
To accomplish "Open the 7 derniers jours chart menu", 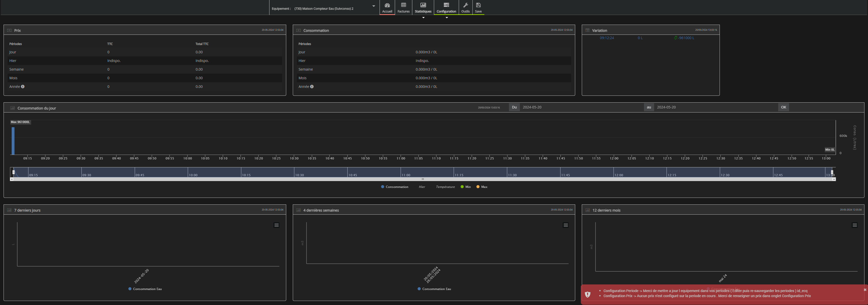I will [276, 225].
